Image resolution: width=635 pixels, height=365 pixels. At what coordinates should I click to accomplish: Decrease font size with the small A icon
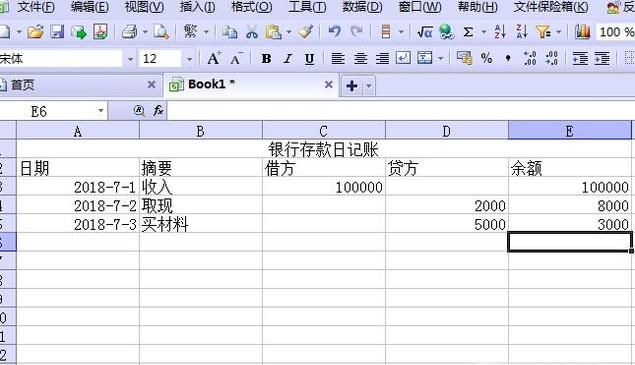237,59
